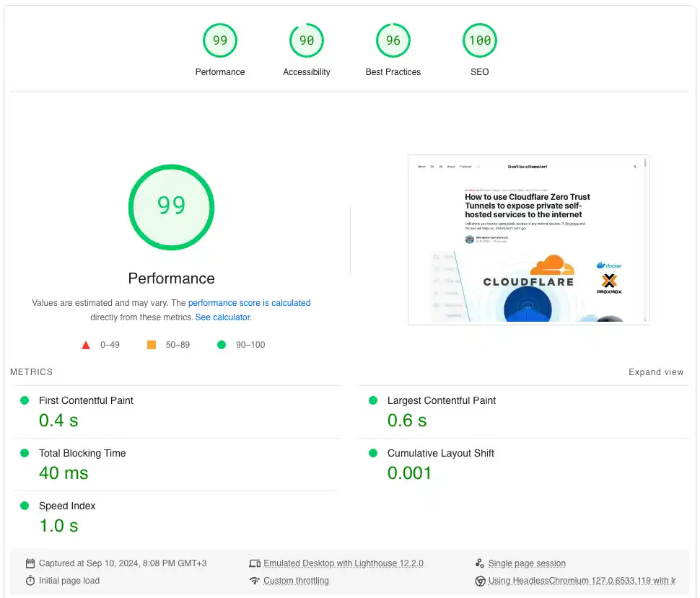Open the See calculator link
700x598 pixels.
(222, 317)
